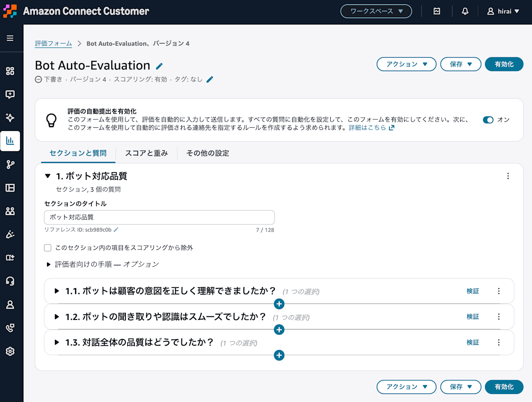
Task: Open section 1 three-dot options menu
Action: coord(508,176)
